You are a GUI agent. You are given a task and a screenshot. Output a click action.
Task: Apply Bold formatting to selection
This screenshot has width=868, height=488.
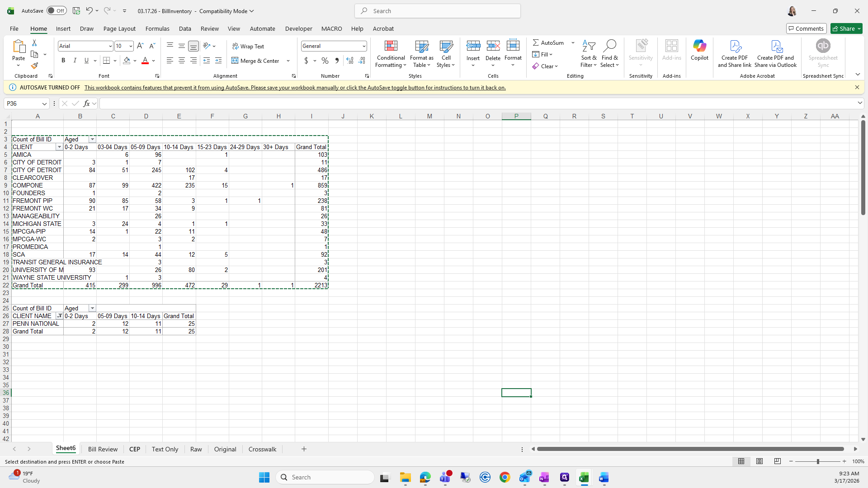[x=63, y=61]
